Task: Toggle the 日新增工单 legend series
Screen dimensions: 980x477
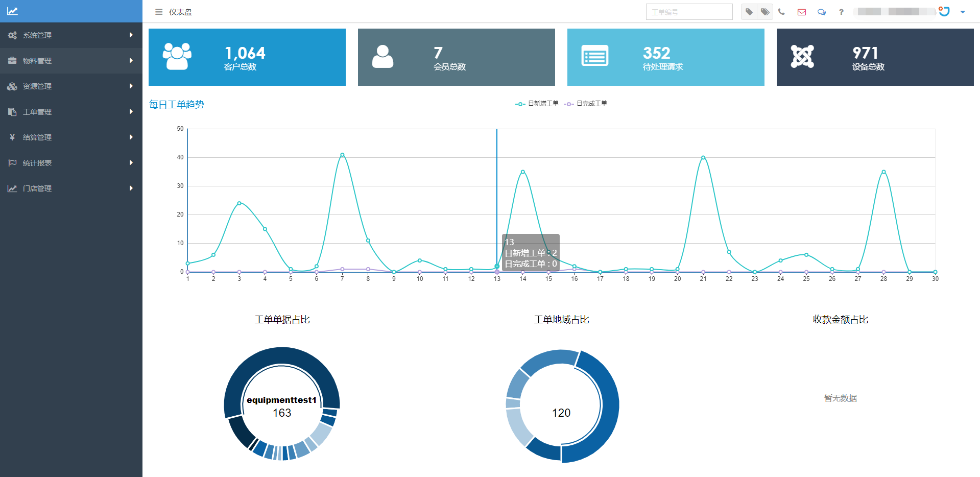Action: 537,104
